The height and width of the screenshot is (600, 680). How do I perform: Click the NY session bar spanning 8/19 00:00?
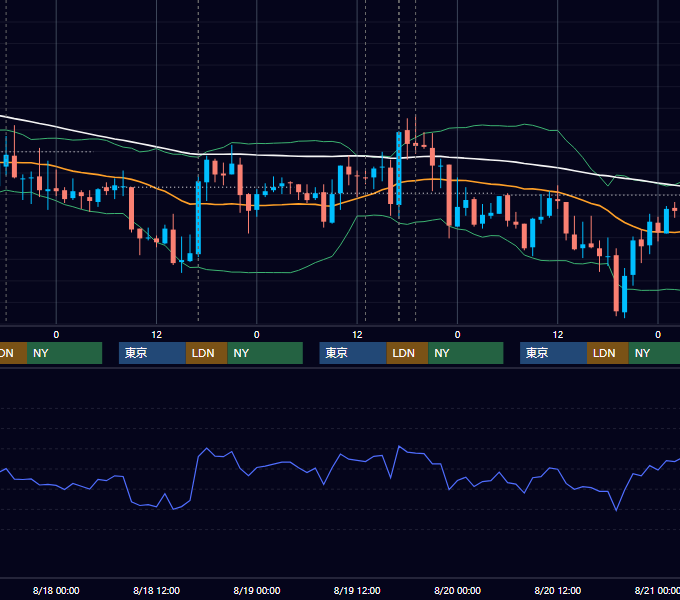(265, 353)
